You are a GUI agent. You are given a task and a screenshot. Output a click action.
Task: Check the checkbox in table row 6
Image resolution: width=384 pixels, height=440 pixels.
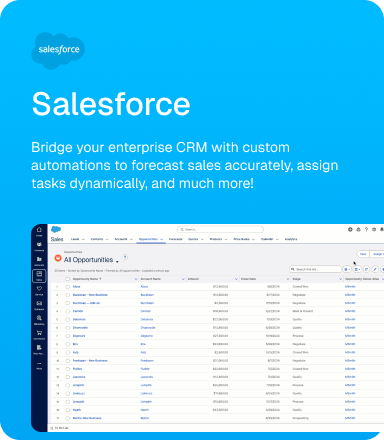pyautogui.click(x=67, y=328)
